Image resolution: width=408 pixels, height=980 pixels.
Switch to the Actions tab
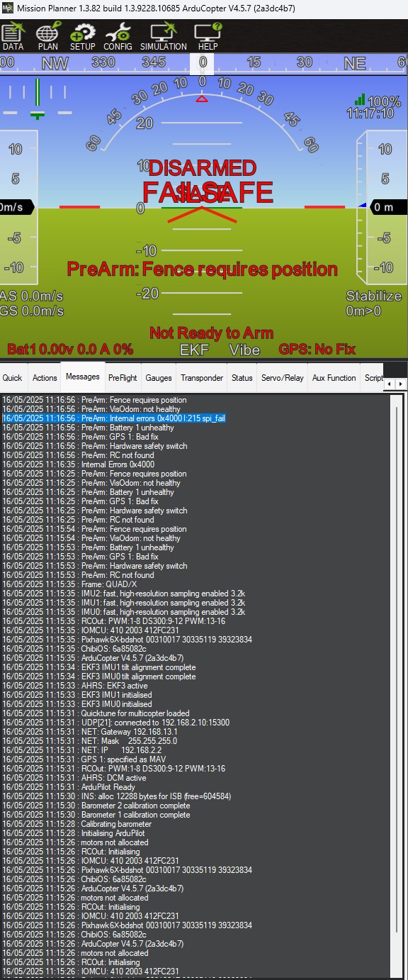(x=45, y=378)
